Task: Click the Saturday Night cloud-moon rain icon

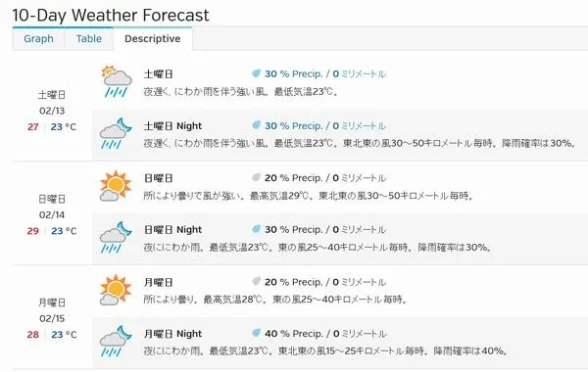Action: (116, 133)
